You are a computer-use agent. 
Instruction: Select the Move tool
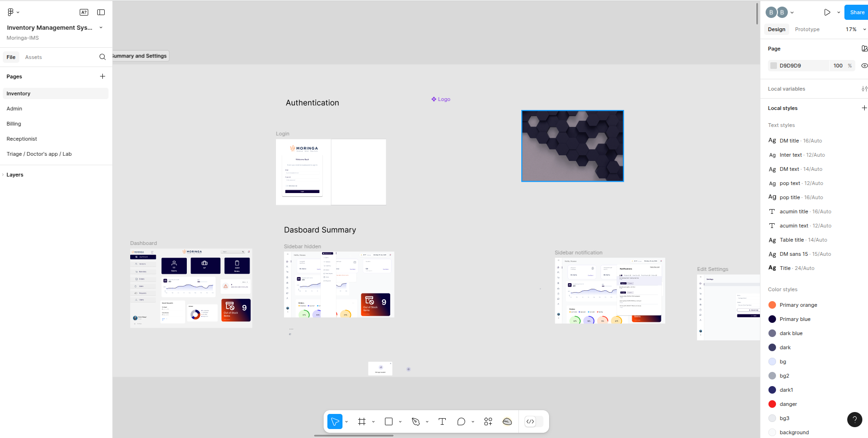pos(335,421)
